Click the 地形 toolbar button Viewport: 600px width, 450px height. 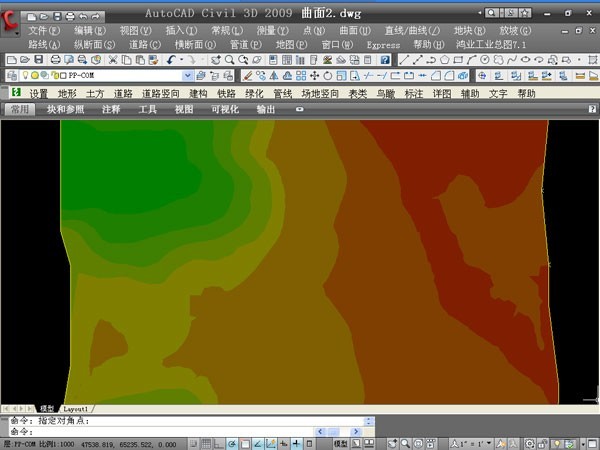pos(67,93)
